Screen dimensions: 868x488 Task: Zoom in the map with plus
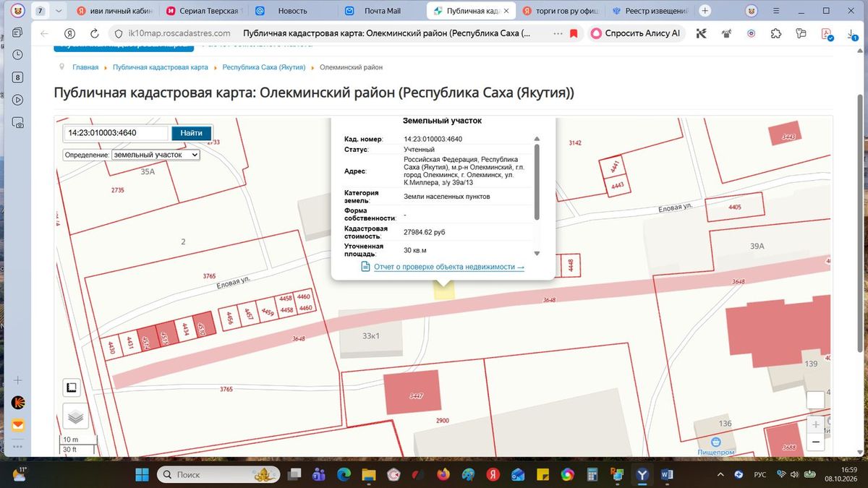[816, 425]
